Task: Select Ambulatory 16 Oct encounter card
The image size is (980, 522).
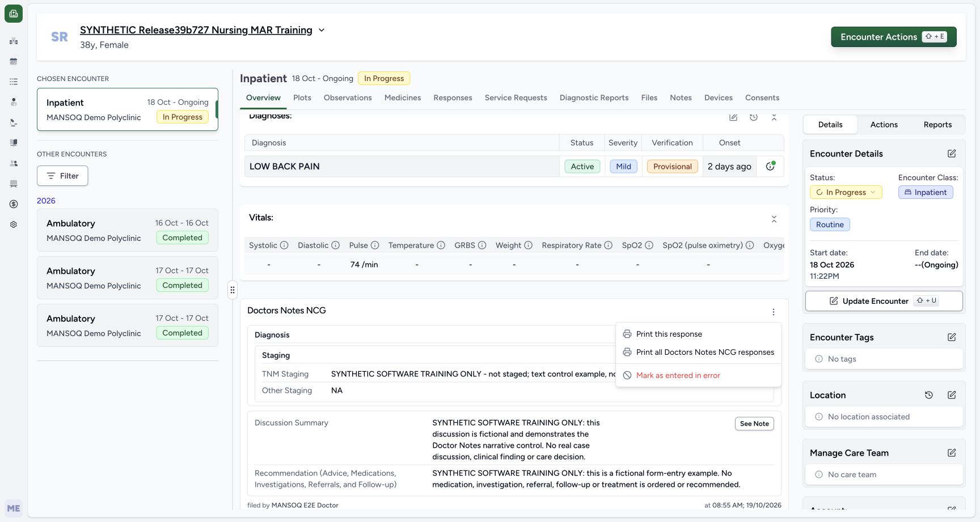Action: click(128, 230)
